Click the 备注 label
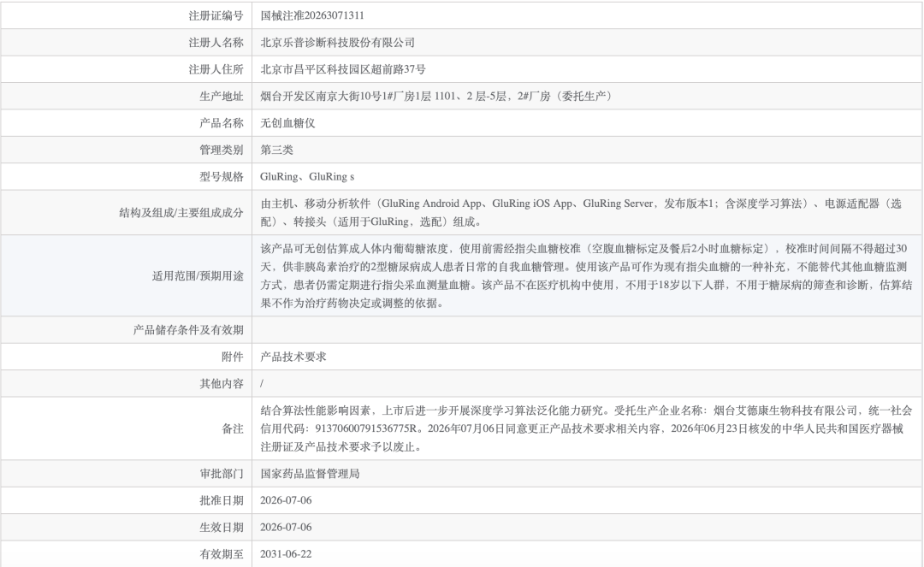Image resolution: width=924 pixels, height=567 pixels. 232,428
